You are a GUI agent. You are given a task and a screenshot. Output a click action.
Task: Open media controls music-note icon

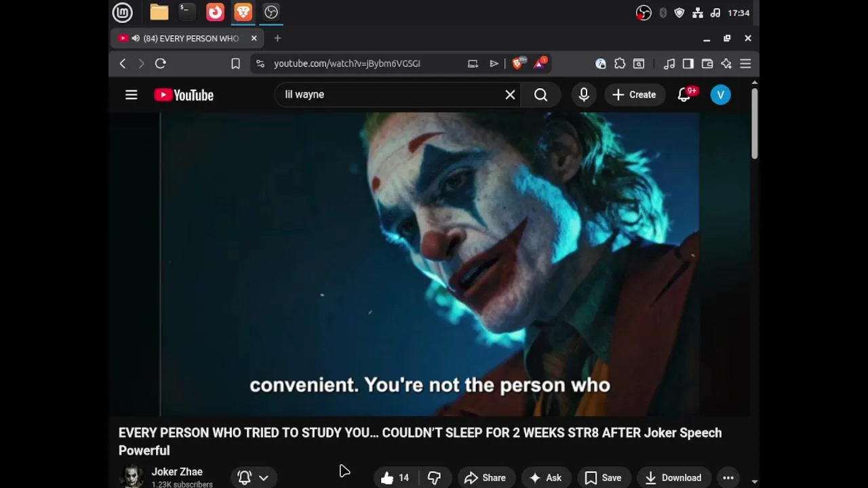point(669,64)
